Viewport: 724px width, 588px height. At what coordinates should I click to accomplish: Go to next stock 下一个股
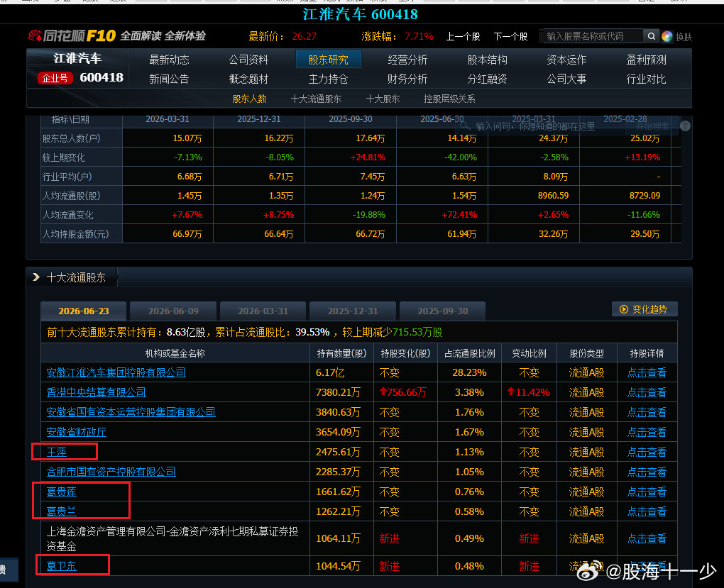[510, 36]
